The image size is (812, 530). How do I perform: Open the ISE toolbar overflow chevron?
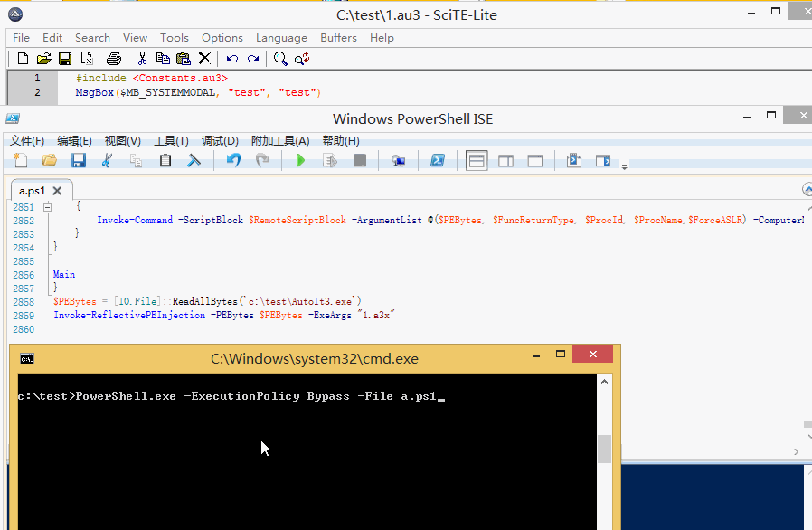[624, 165]
